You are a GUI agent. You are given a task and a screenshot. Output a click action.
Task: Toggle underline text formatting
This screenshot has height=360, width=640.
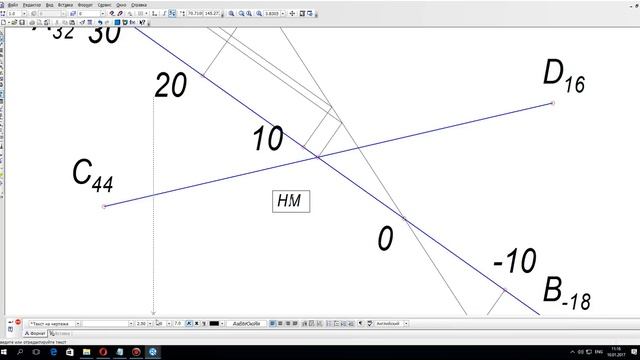[x=204, y=324]
